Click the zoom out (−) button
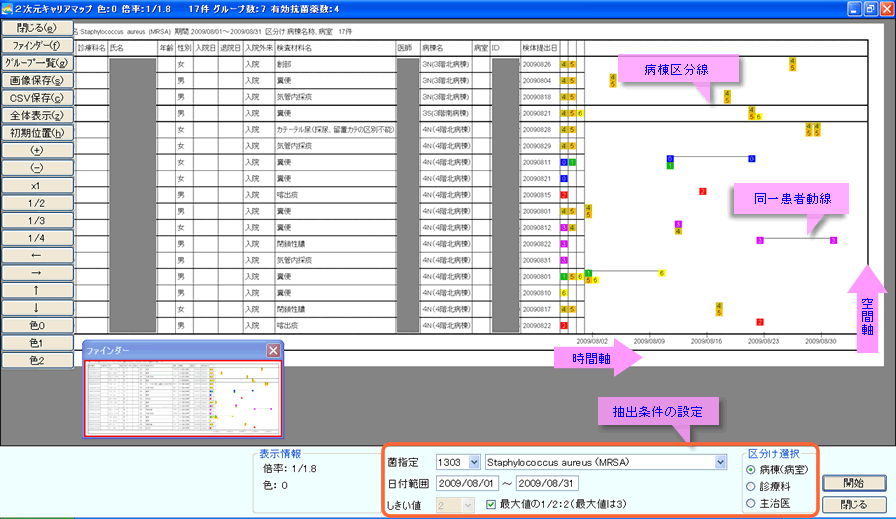This screenshot has width=896, height=519. 36,168
